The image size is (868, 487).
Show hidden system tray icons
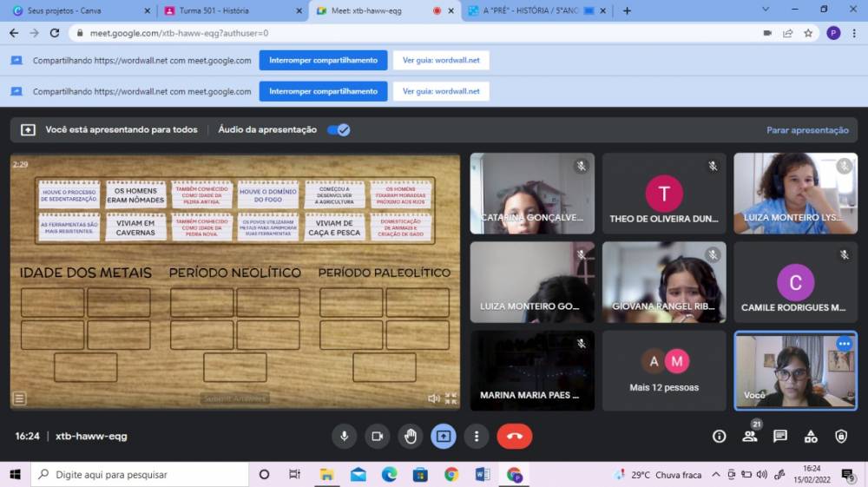coord(716,475)
